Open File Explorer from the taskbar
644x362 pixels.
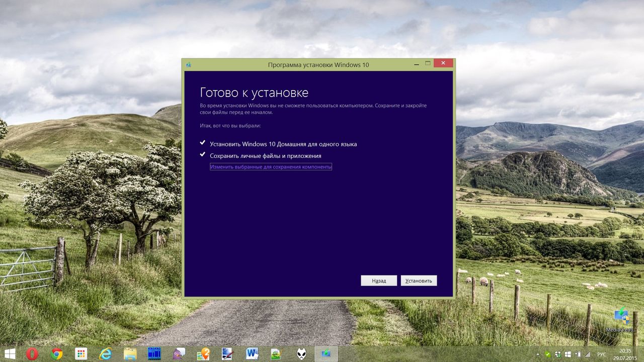(x=130, y=354)
